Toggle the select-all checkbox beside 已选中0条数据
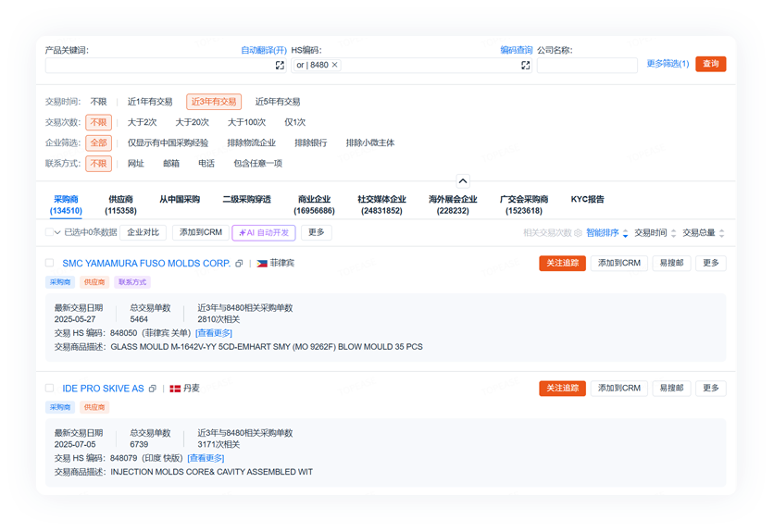The height and width of the screenshot is (532, 774). point(50,232)
